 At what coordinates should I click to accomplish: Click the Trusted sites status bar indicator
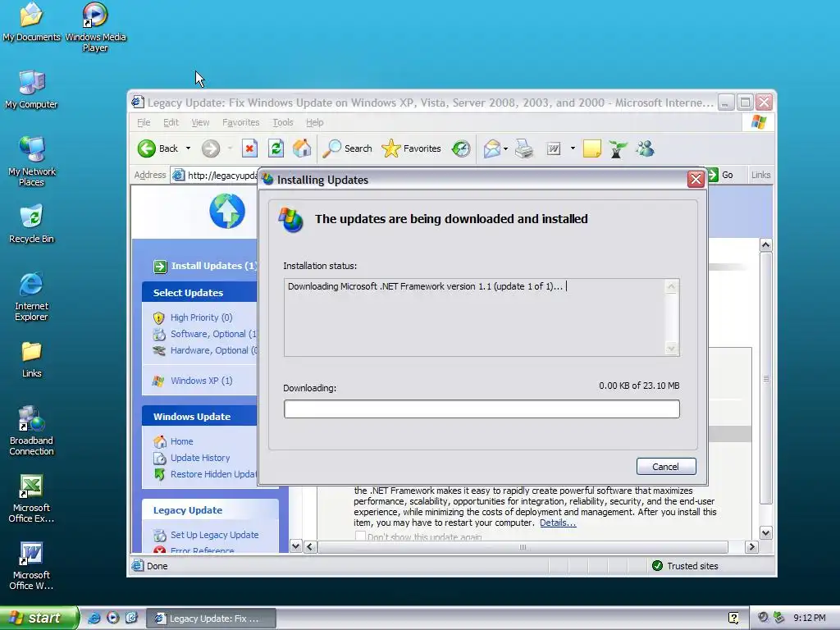pos(685,566)
